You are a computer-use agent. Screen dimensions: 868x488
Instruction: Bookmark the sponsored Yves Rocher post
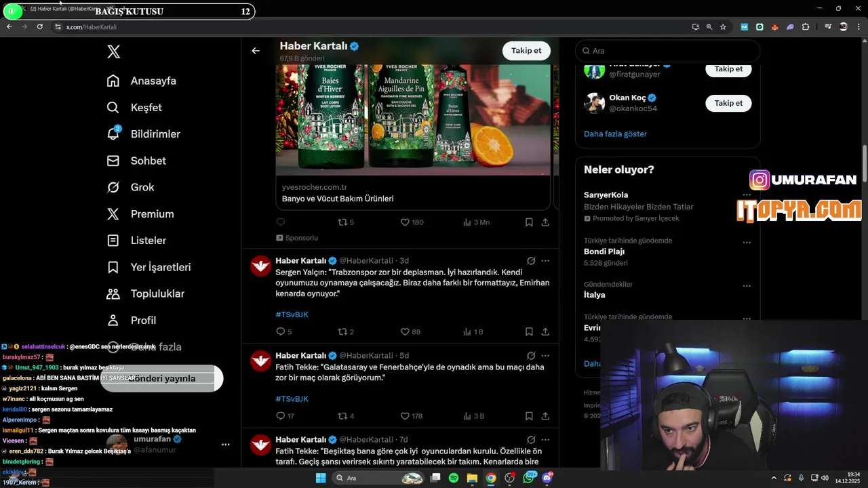529,222
